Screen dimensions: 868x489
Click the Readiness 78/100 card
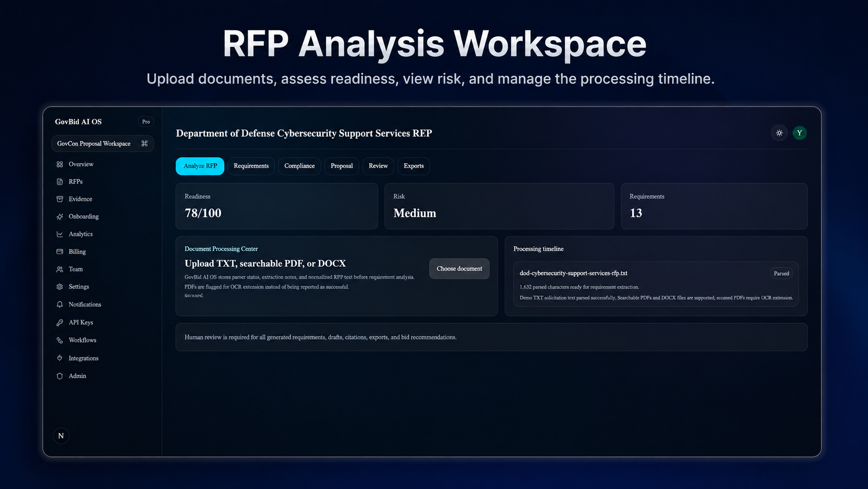[x=277, y=206]
